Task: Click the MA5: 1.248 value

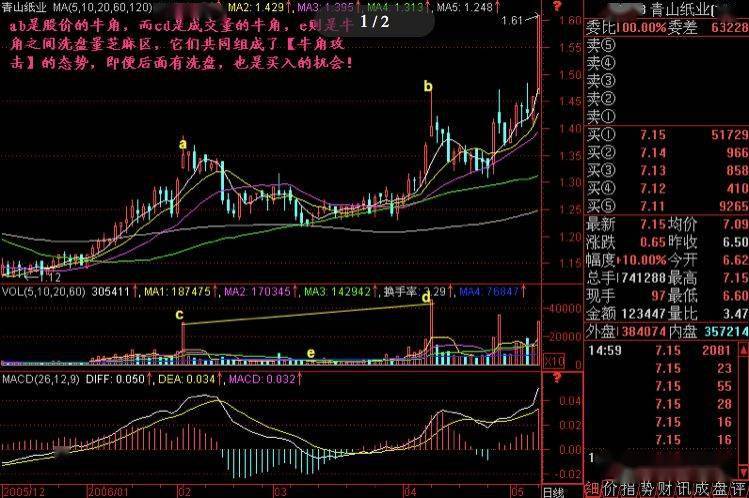Action: tap(464, 7)
